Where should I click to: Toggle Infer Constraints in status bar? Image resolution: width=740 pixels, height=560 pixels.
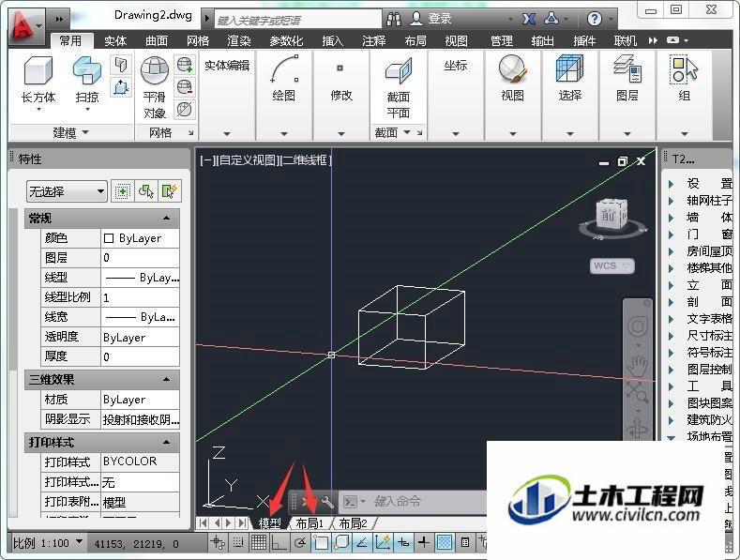pos(218,543)
